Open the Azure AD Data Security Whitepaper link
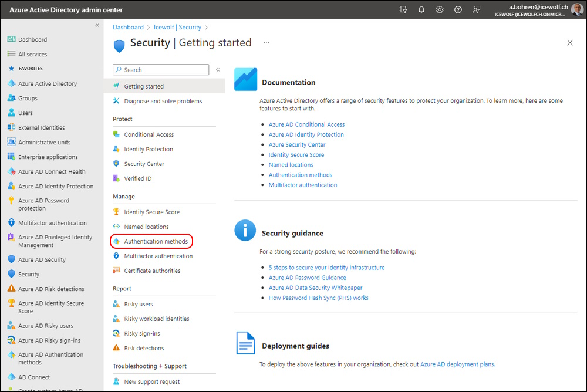Viewport: 587px width, 392px height. [x=316, y=288]
